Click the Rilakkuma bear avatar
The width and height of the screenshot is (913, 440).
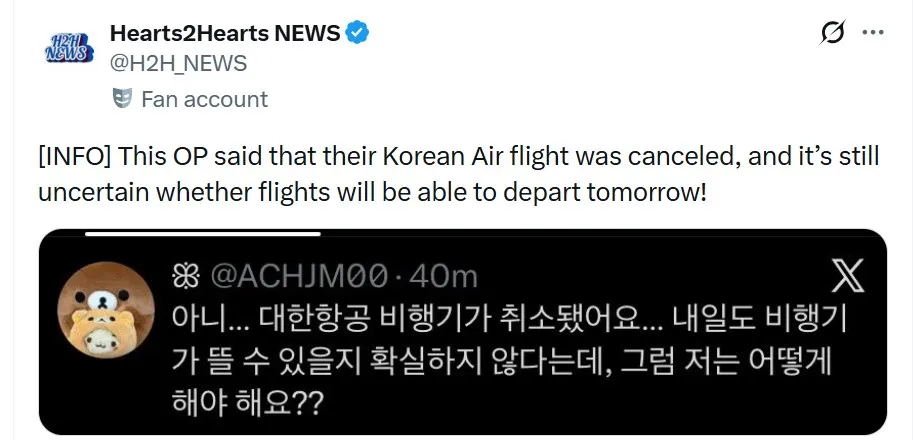click(106, 310)
